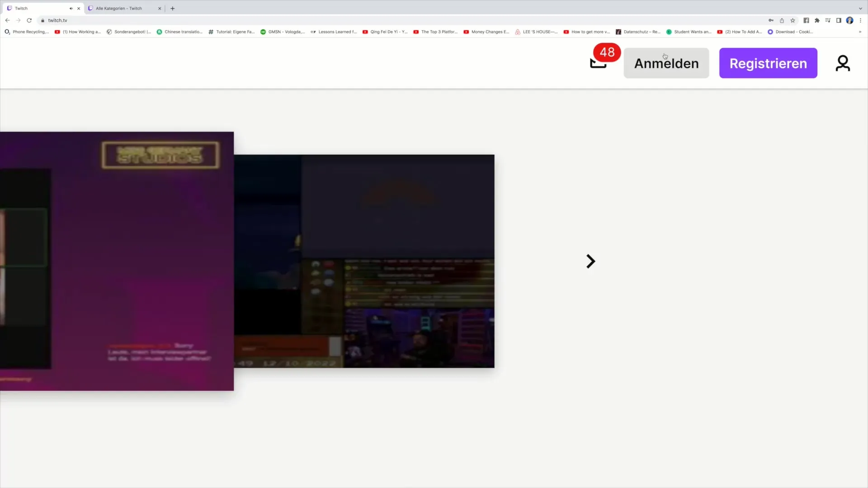
Task: Show hidden bookmarks overflow chevron
Action: coord(860,32)
